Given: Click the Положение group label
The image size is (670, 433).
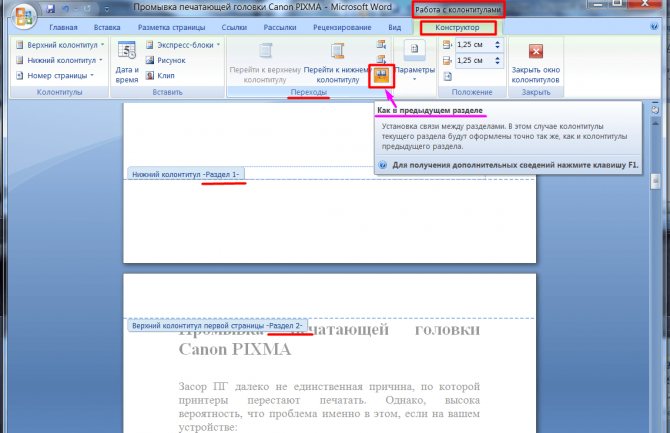Looking at the screenshot, I should click(x=472, y=92).
